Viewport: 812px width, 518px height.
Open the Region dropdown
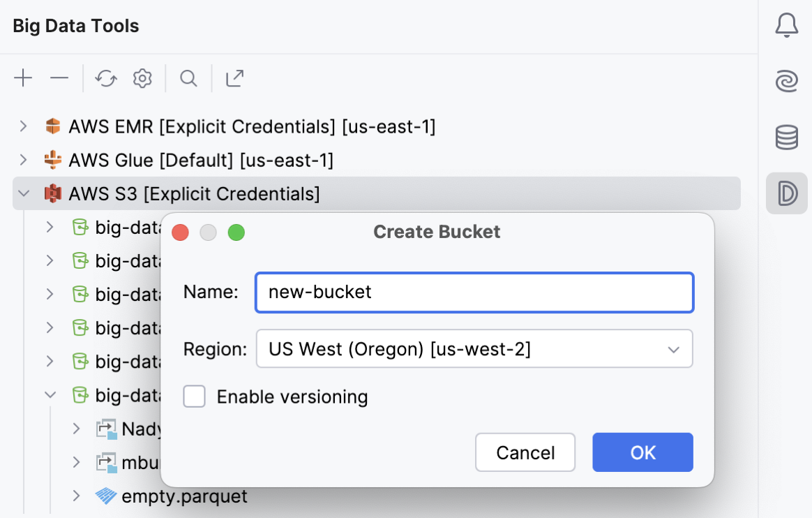click(x=474, y=349)
